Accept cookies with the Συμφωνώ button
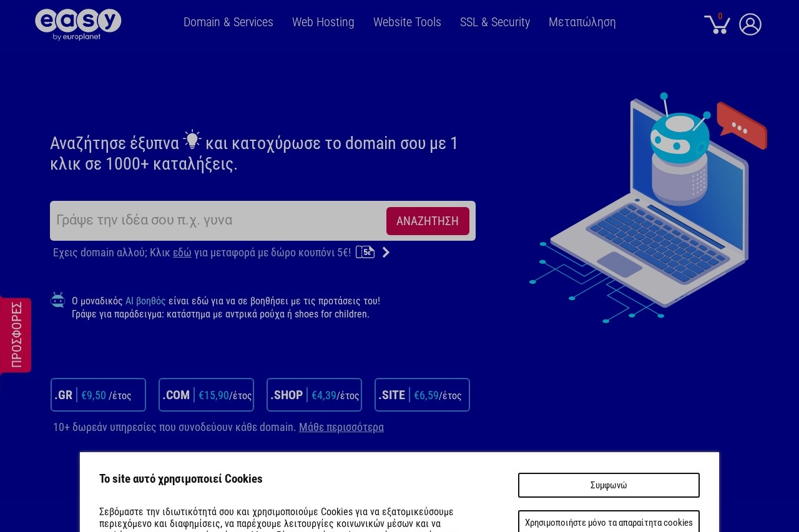 click(608, 485)
